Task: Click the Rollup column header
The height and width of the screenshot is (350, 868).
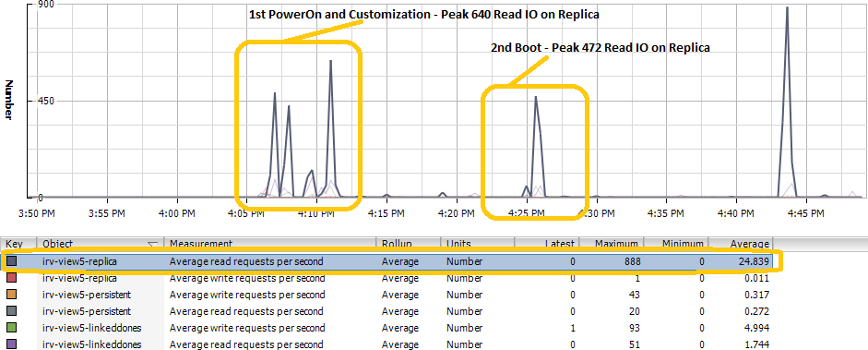Action: [408, 244]
